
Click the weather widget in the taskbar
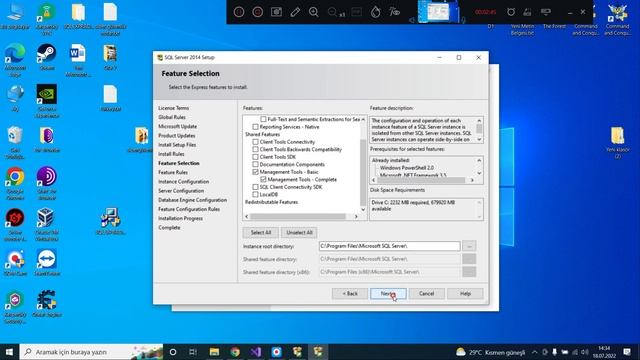pyautogui.click(x=490, y=352)
